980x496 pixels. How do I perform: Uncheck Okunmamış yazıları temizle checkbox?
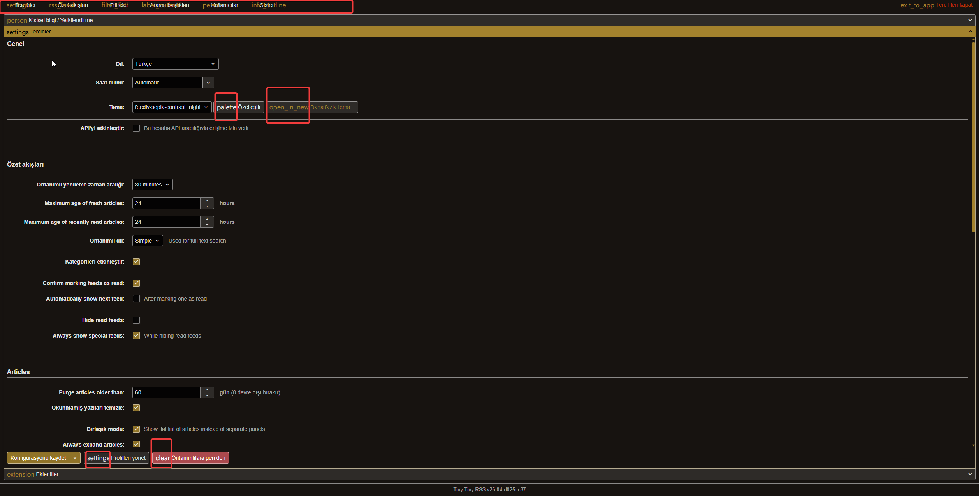coord(136,408)
